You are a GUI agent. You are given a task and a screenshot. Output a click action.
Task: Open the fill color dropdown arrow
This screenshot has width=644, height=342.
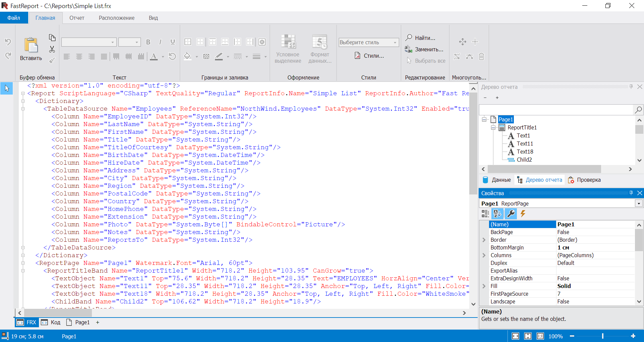[197, 57]
